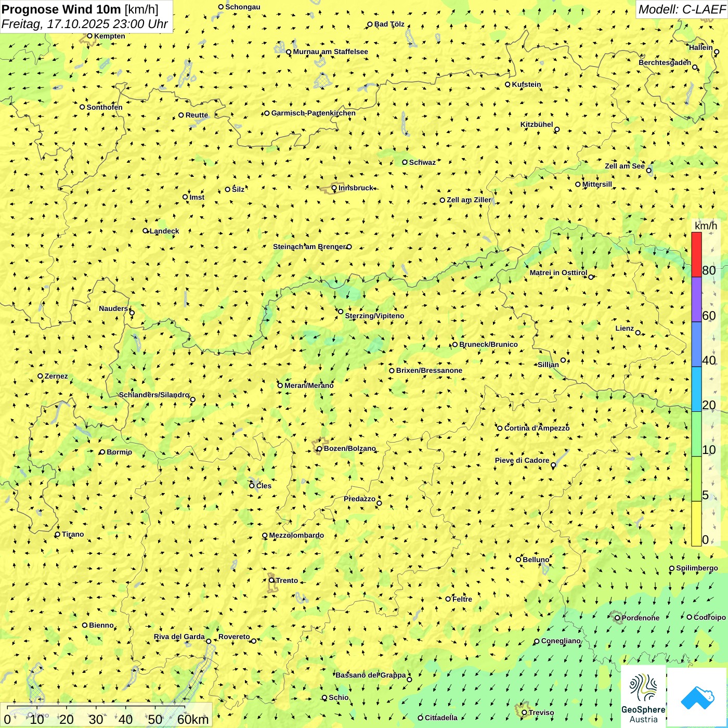Click the 'Sonthofen' label
The height and width of the screenshot is (728, 728).
click(105, 107)
